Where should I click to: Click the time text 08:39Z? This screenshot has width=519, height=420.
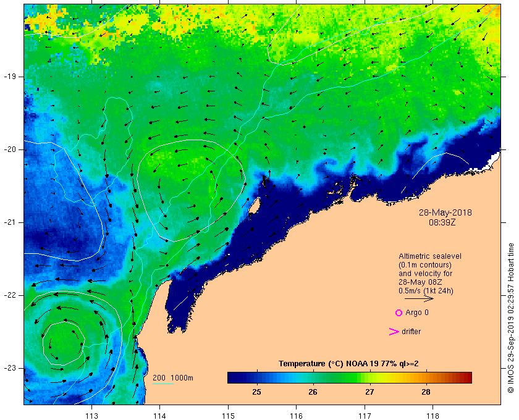click(x=442, y=222)
